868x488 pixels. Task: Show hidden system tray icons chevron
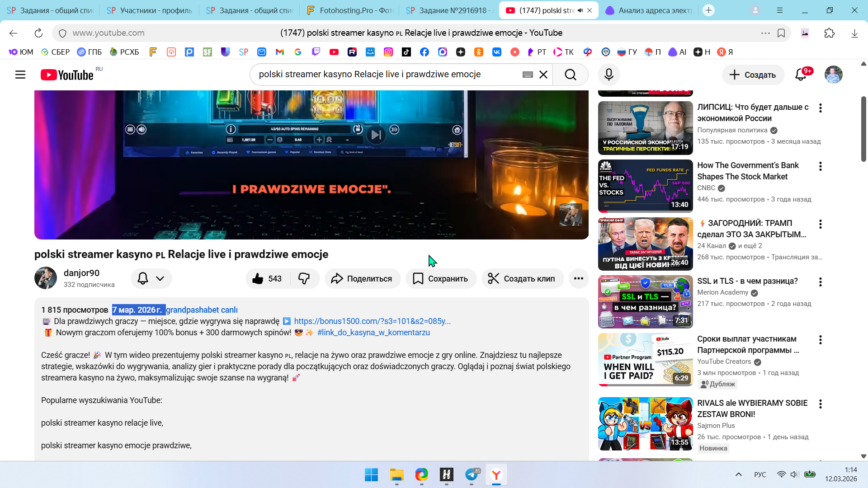click(x=738, y=474)
